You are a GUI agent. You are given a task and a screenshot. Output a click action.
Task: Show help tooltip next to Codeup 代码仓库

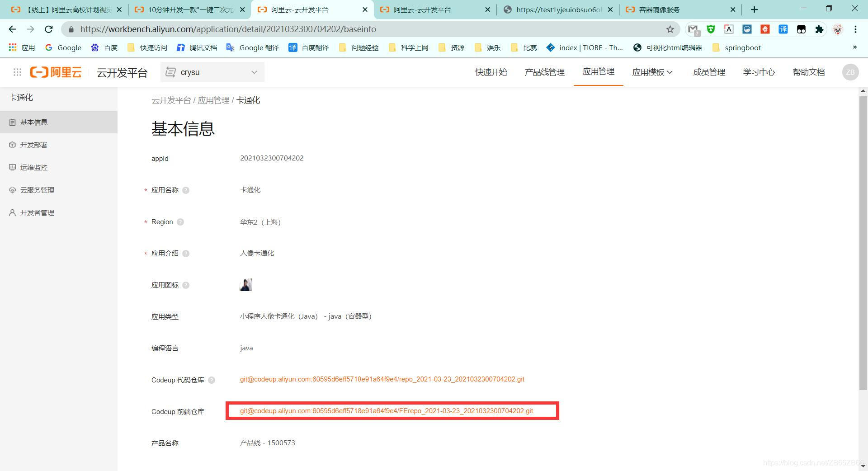click(212, 380)
